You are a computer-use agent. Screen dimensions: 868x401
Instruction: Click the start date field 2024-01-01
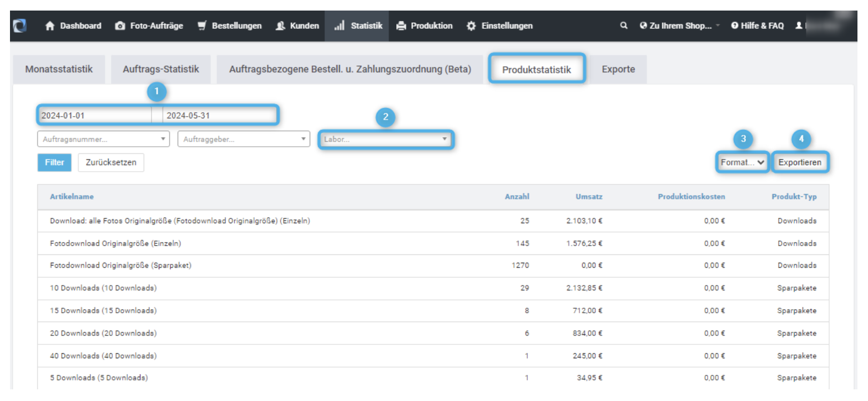pos(94,116)
